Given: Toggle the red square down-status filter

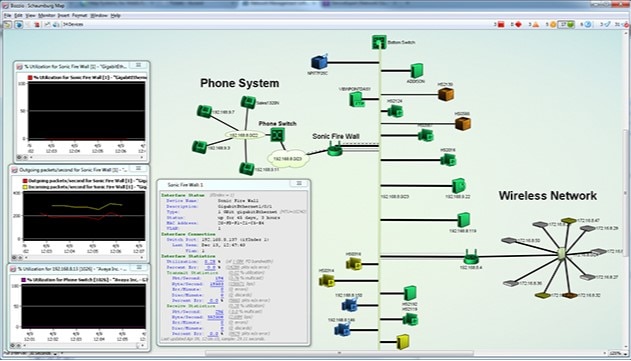Looking at the screenshot, I should pyautogui.click(x=501, y=25).
